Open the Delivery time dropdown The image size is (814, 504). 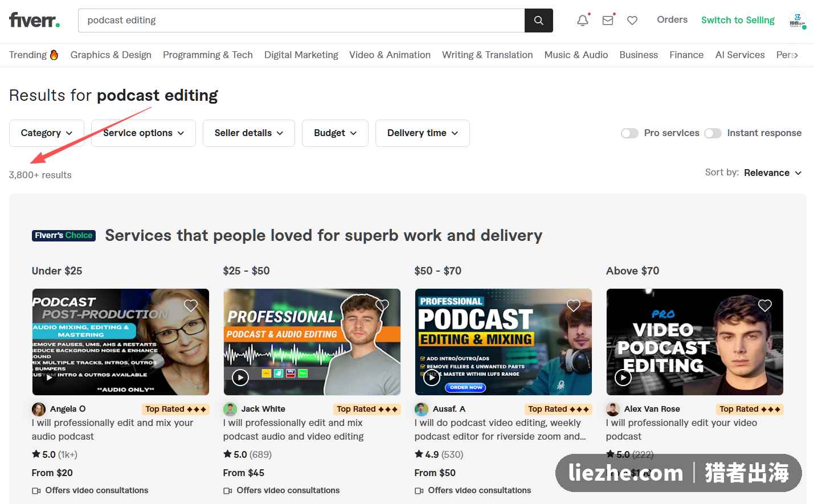423,133
